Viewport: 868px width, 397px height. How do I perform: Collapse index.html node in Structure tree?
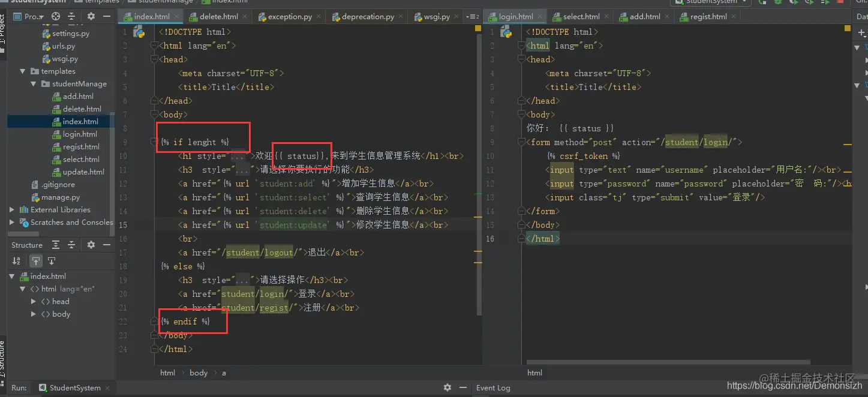coord(12,276)
